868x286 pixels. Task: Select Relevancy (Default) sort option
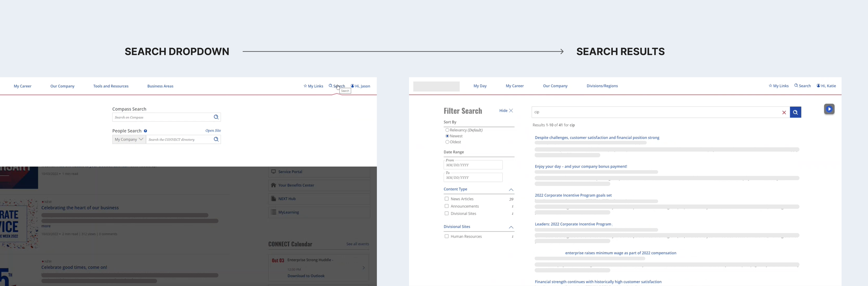(447, 130)
